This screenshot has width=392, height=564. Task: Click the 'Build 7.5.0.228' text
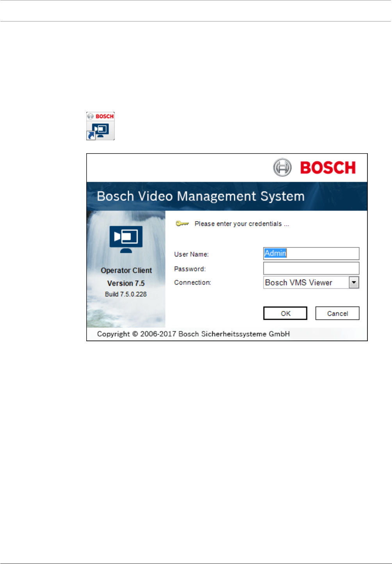point(126,294)
